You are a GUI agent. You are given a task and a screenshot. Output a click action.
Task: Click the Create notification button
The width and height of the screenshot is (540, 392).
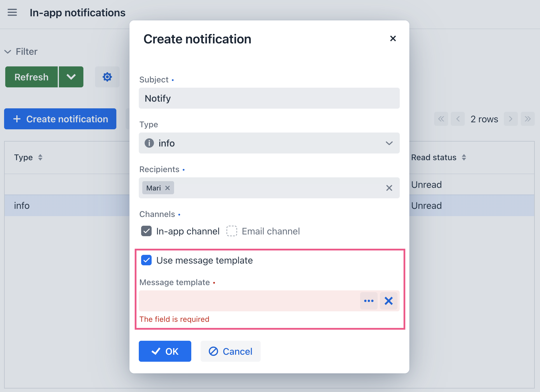pyautogui.click(x=60, y=119)
